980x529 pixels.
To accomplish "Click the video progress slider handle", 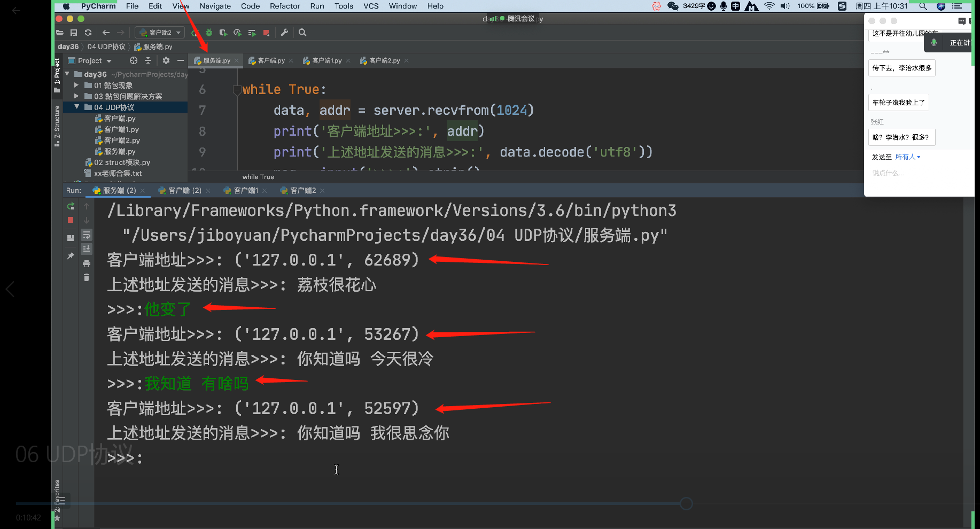I will 687,503.
